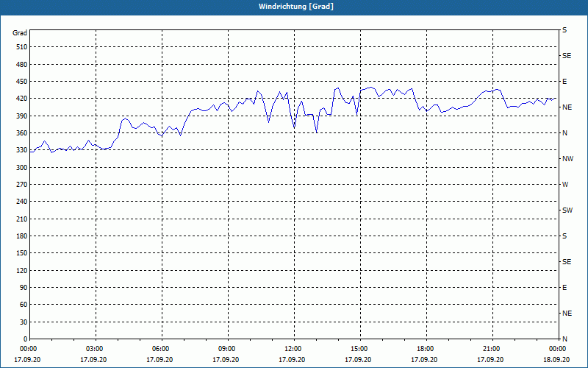This screenshot has height=368, width=588.
Task: Click the 03:00 time label
Action: click(x=95, y=349)
